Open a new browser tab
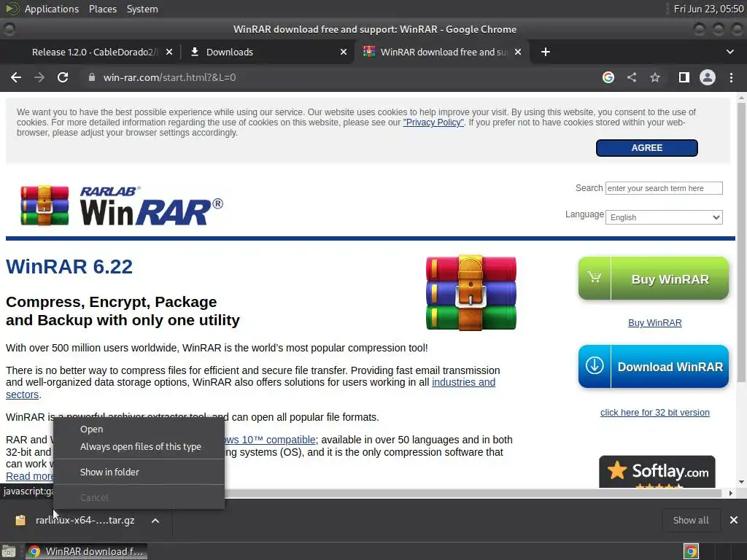The height and width of the screenshot is (560, 747). [x=546, y=52]
